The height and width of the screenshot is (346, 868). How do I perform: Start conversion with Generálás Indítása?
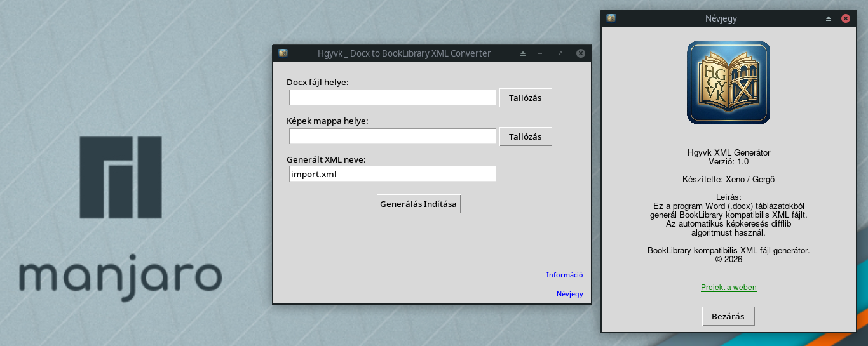click(x=419, y=204)
